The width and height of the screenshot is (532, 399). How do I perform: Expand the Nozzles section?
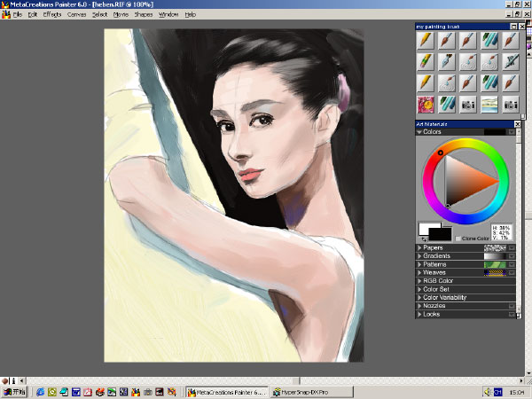(419, 306)
